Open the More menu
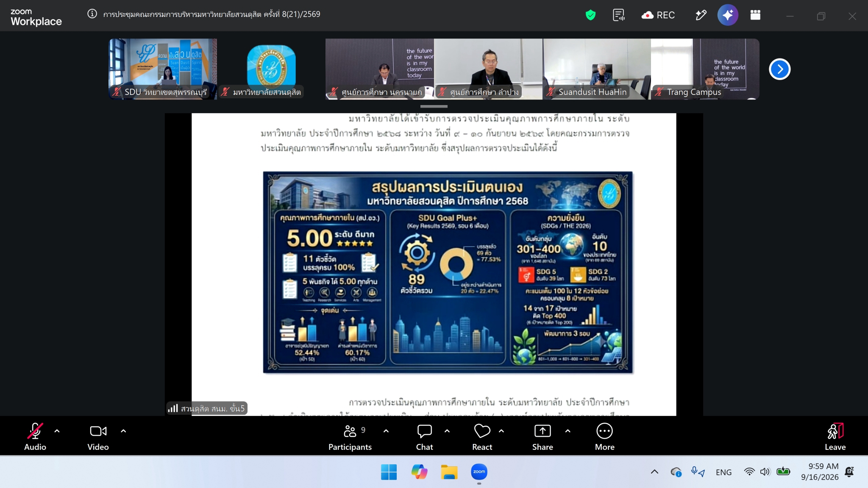 click(x=604, y=437)
